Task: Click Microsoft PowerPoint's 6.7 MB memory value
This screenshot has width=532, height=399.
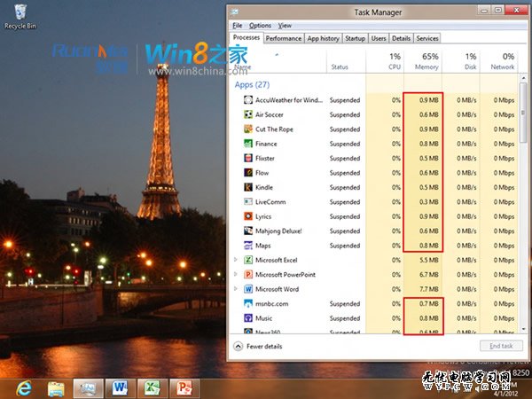Action: tap(429, 275)
